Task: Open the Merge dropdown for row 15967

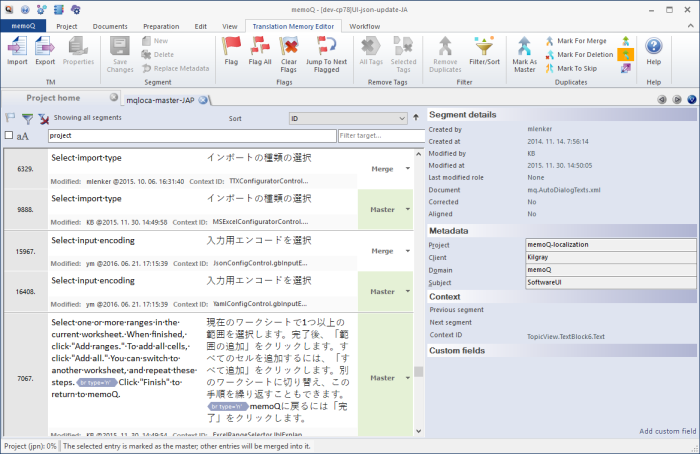Action: tap(408, 251)
